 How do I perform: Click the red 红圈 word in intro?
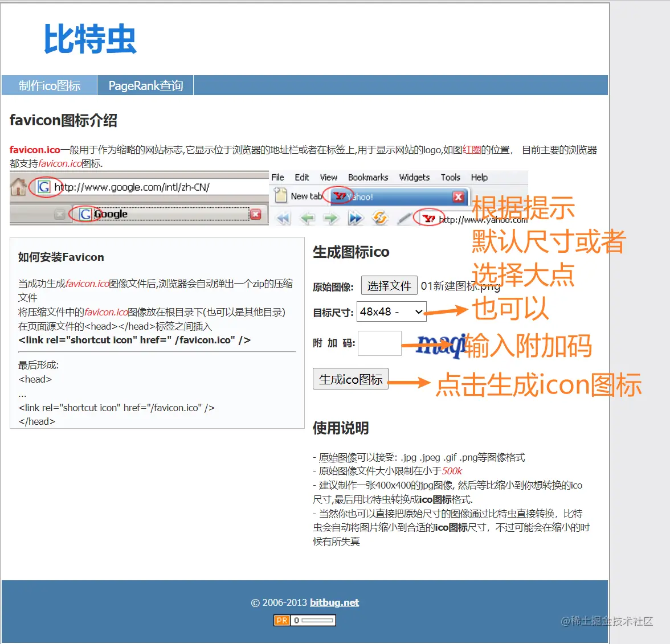click(x=472, y=150)
